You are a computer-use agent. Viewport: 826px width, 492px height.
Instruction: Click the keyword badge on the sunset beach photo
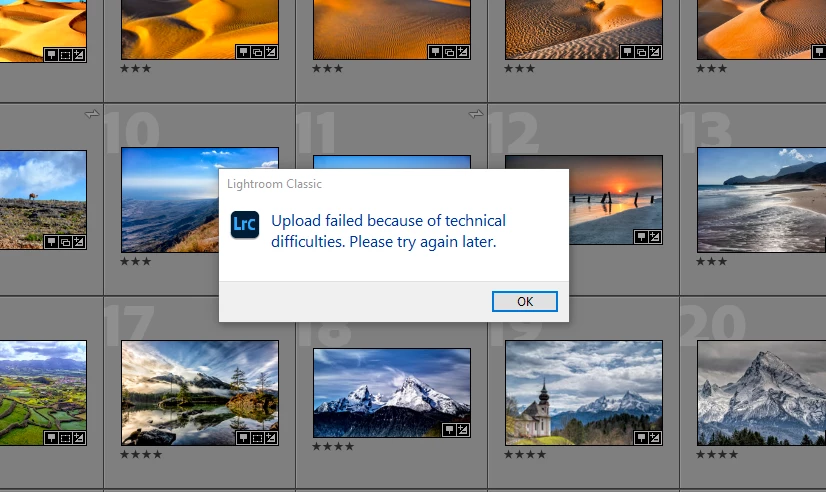pyautogui.click(x=641, y=237)
